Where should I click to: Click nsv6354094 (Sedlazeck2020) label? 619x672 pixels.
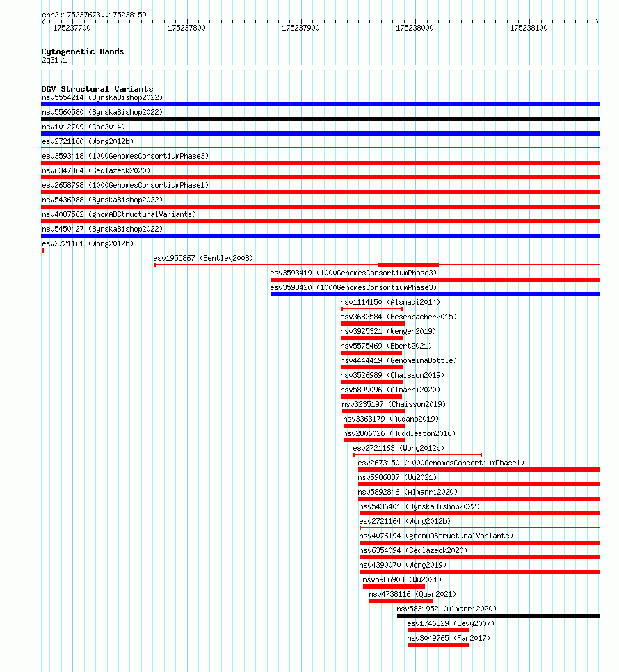[x=413, y=550]
